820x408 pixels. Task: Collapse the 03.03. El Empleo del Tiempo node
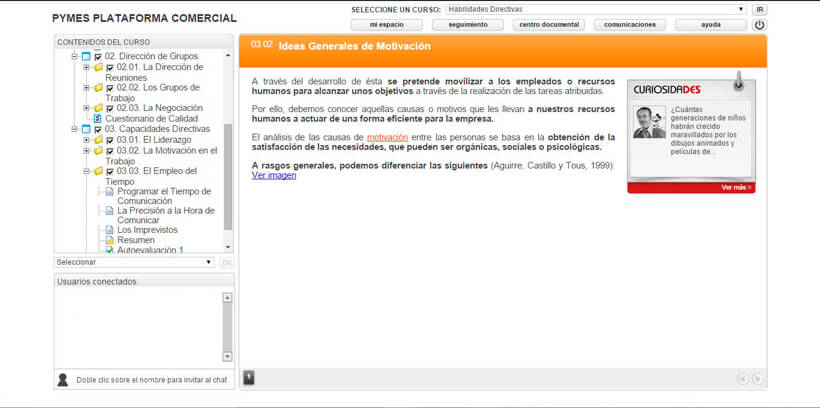coord(86,171)
